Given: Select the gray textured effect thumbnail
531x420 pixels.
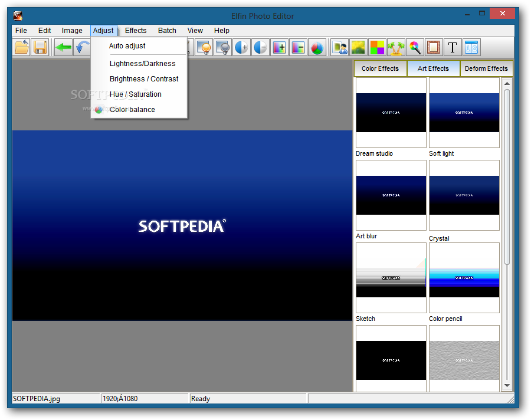Looking at the screenshot, I should [x=464, y=359].
